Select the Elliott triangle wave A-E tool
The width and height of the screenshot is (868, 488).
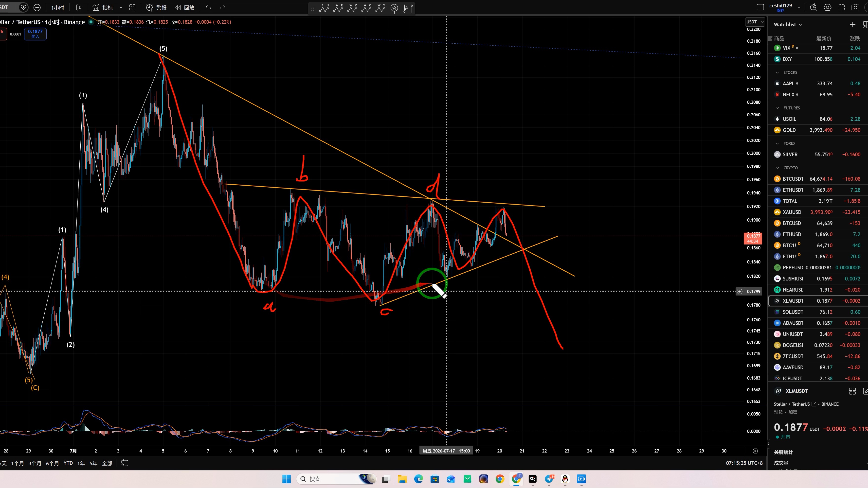coord(338,8)
